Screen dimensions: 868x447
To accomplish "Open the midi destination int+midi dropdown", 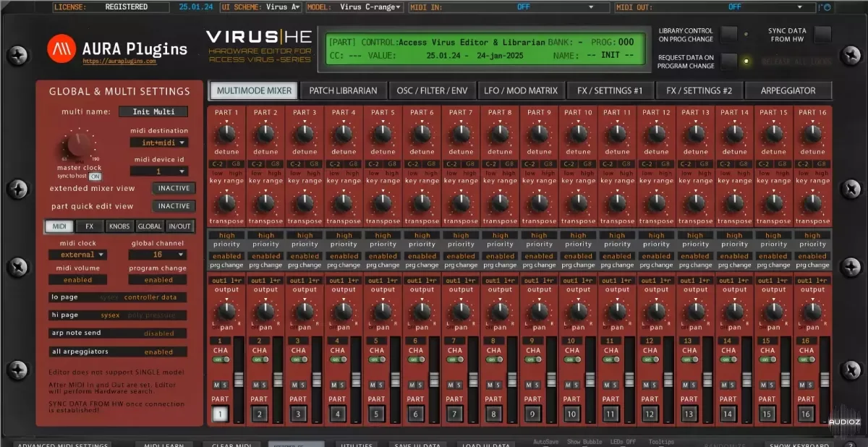I will [159, 142].
